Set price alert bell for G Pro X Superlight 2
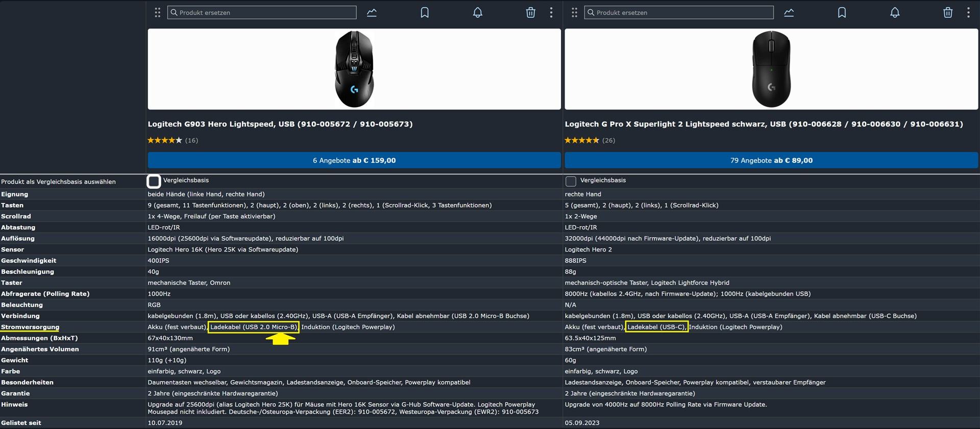Image resolution: width=980 pixels, height=429 pixels. [x=895, y=13]
